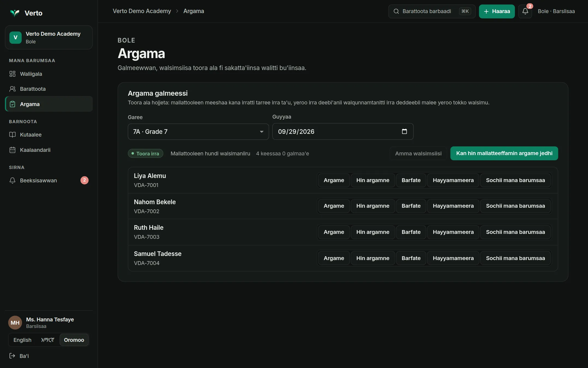Click the Amma walsimsiisi button

tap(418, 153)
